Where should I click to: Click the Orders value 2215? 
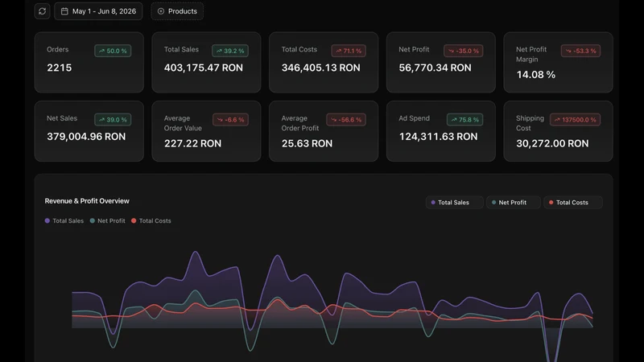(x=59, y=68)
